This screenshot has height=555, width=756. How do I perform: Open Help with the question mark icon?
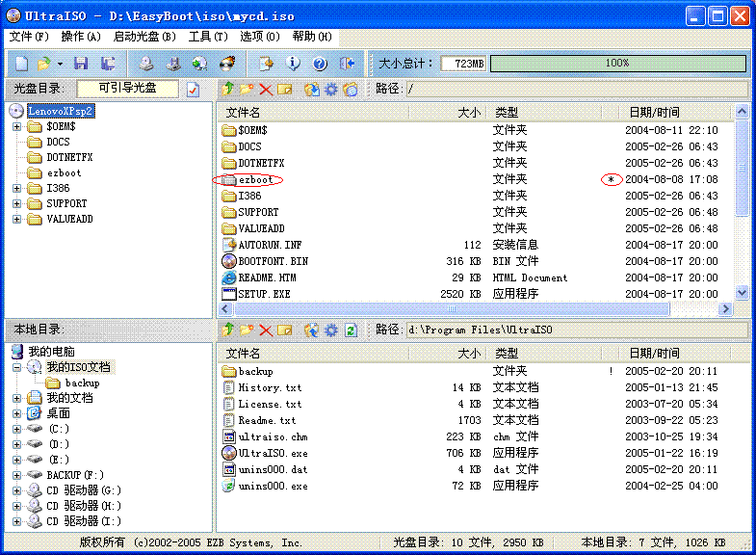320,64
